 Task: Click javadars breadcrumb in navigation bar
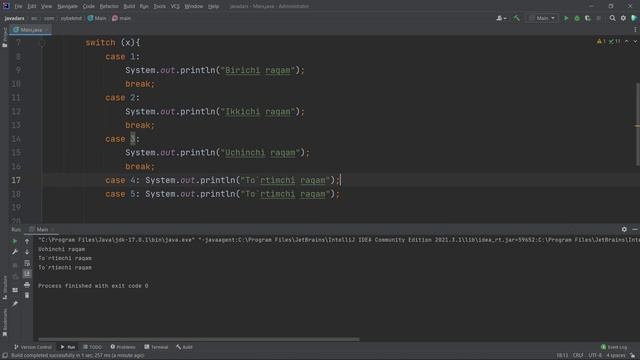coord(14,18)
